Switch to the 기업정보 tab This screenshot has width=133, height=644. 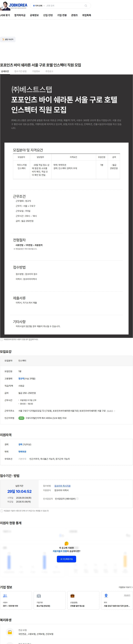[x=36, y=71]
